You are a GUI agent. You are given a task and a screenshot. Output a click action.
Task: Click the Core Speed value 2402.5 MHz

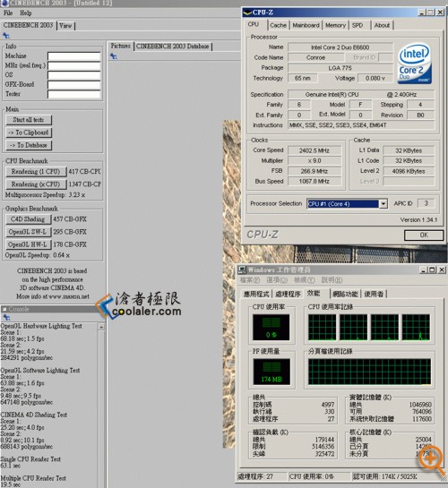[x=314, y=150]
